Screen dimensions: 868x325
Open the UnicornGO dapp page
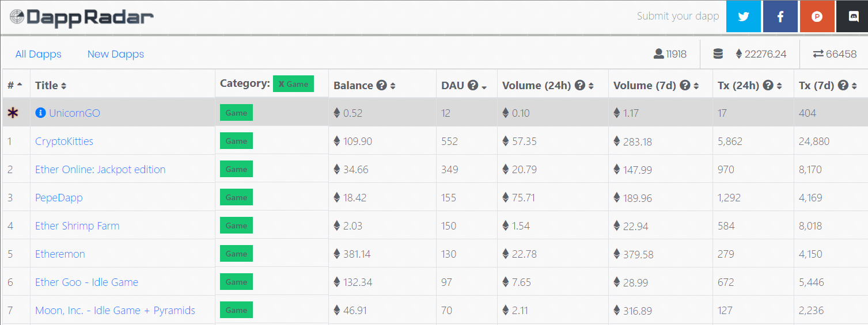74,113
